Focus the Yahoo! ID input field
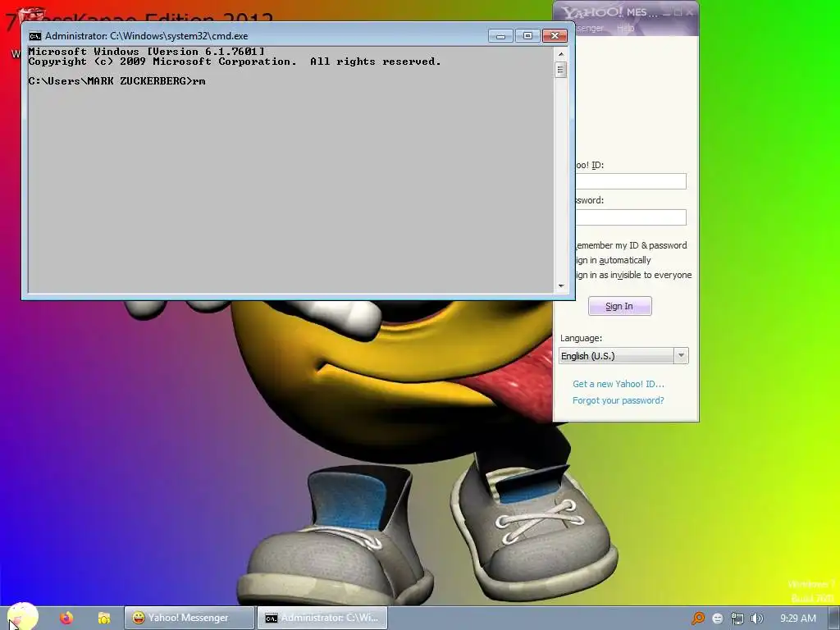The image size is (840, 630). click(631, 181)
